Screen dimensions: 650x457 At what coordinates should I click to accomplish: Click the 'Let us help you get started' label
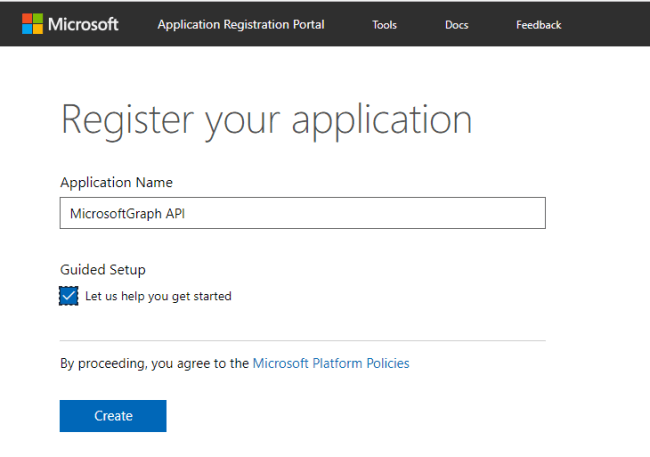pos(158,296)
